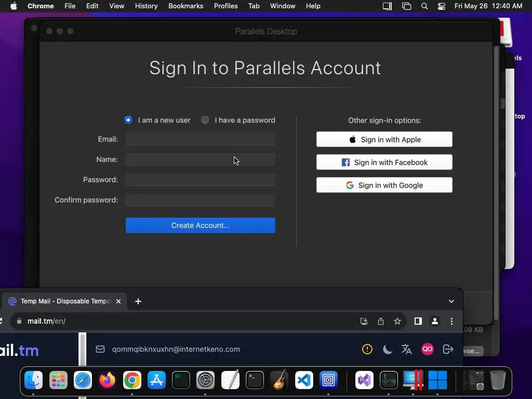The image size is (532, 399).
Task: Open a new Chrome tab
Action: point(138,301)
